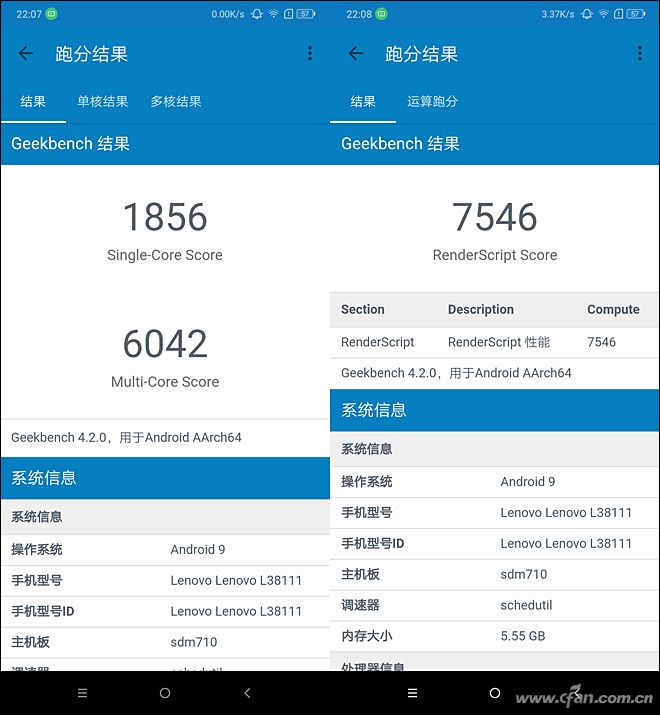Tap Geekbench 4.2.0 version line in right screen
The width and height of the screenshot is (660, 715).
click(x=456, y=373)
